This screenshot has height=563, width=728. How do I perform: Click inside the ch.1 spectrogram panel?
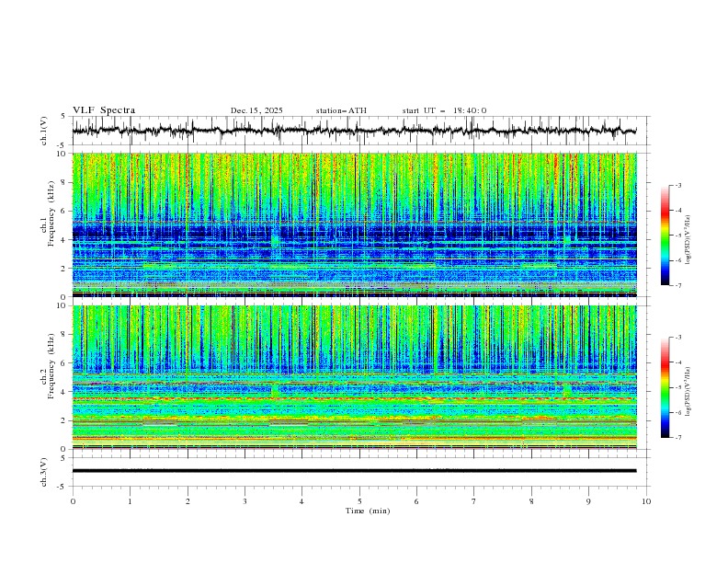coord(354,224)
